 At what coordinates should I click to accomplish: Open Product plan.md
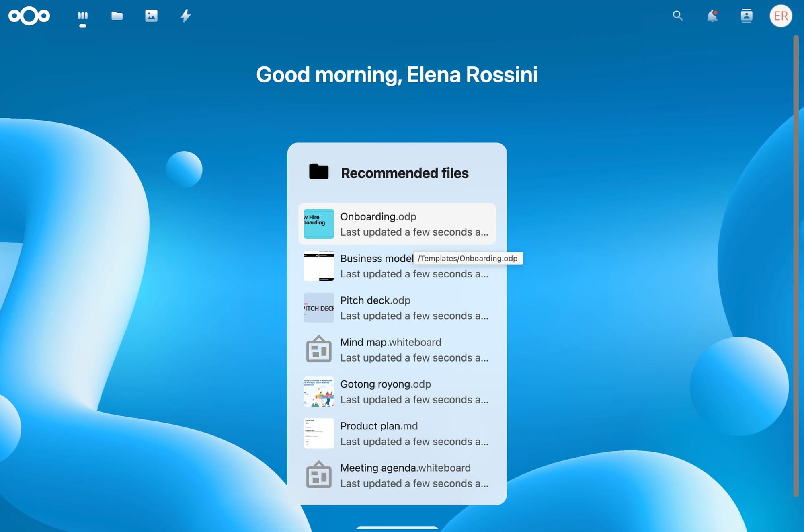(x=397, y=433)
